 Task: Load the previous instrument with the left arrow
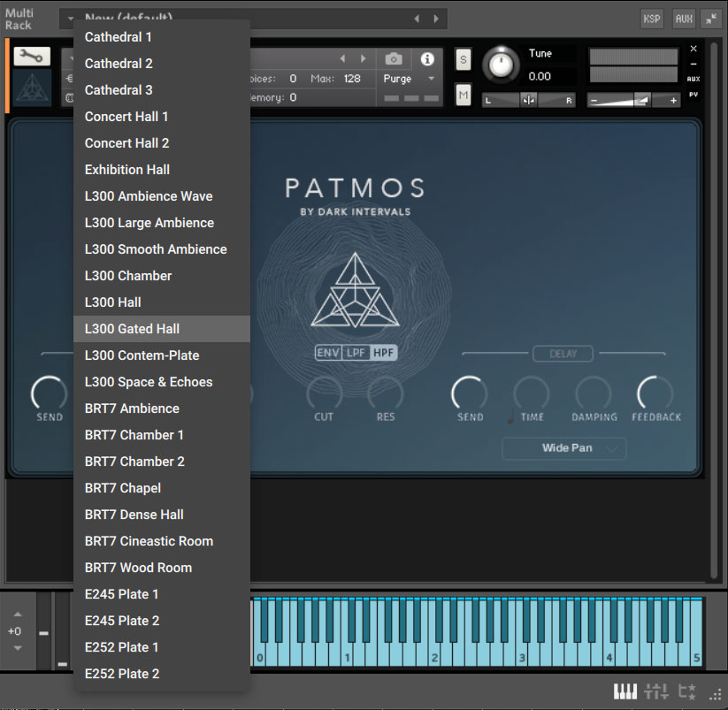click(342, 58)
